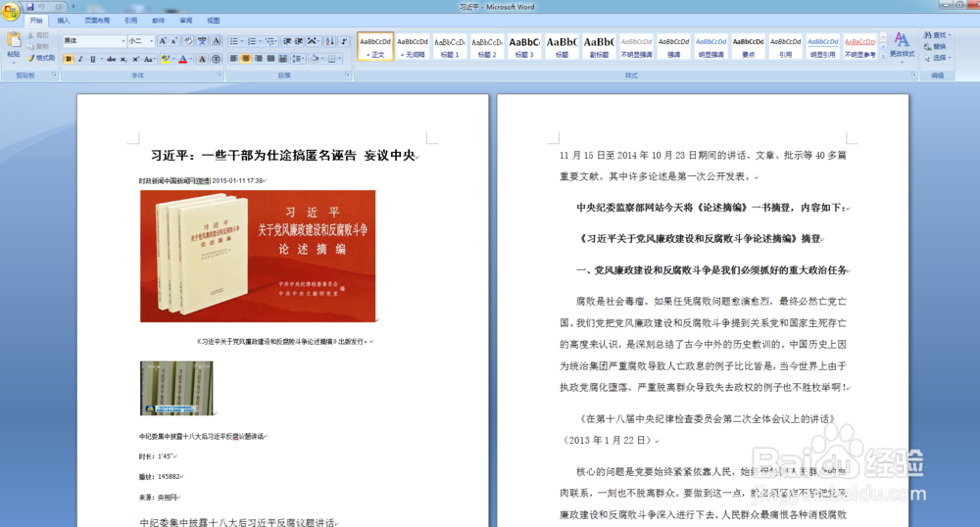This screenshot has height=527, width=980.
Task: Apply the 无间隔 style
Action: click(x=413, y=47)
